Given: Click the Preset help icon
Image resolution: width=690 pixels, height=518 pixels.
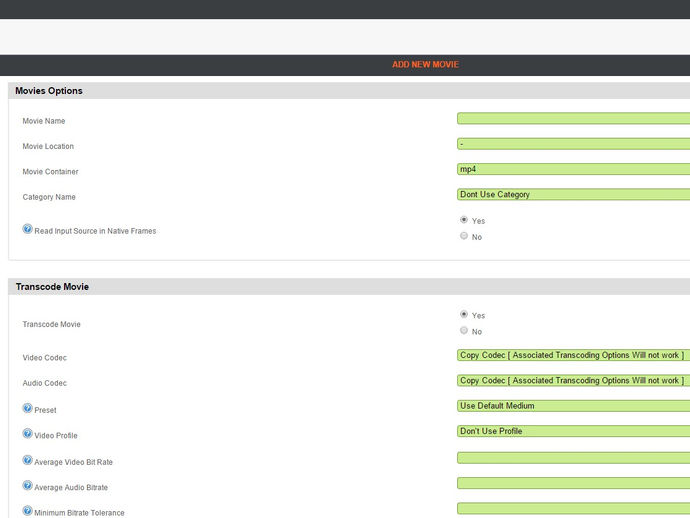Looking at the screenshot, I should pos(27,408).
